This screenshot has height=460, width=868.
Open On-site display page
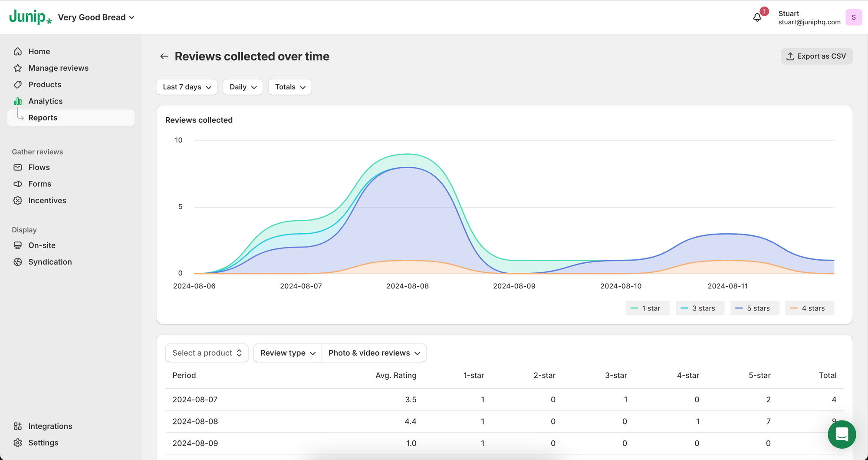click(x=42, y=245)
